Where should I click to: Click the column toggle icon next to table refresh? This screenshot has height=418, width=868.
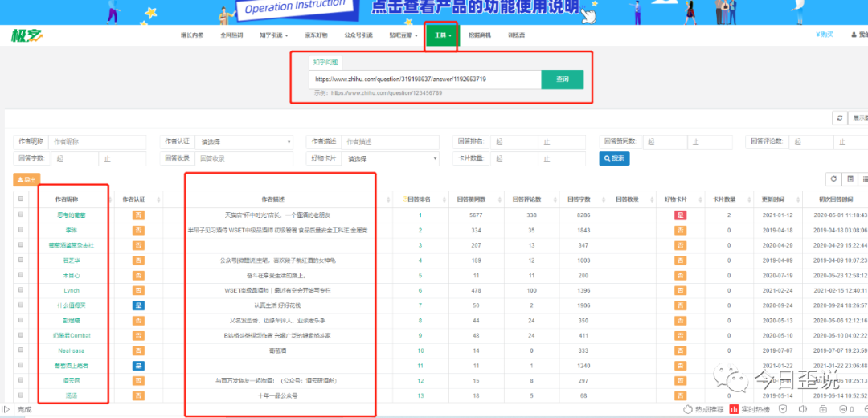[850, 178]
